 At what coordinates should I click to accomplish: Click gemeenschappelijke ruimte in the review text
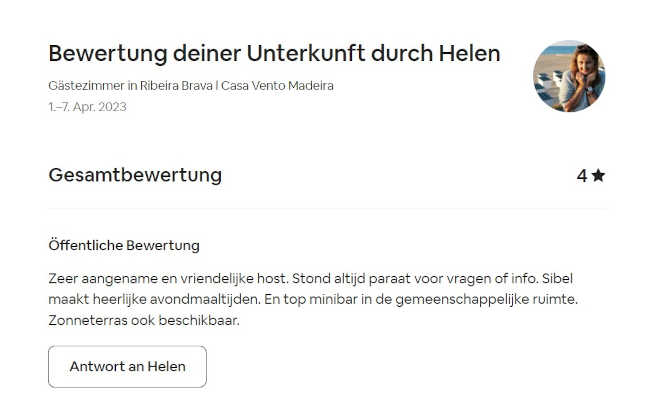(486, 300)
